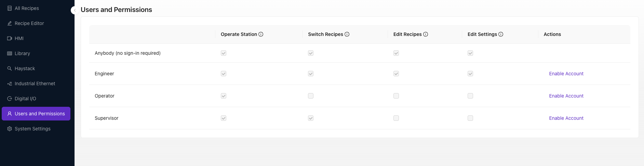Click info icon next to Switch Recipes

[347, 34]
